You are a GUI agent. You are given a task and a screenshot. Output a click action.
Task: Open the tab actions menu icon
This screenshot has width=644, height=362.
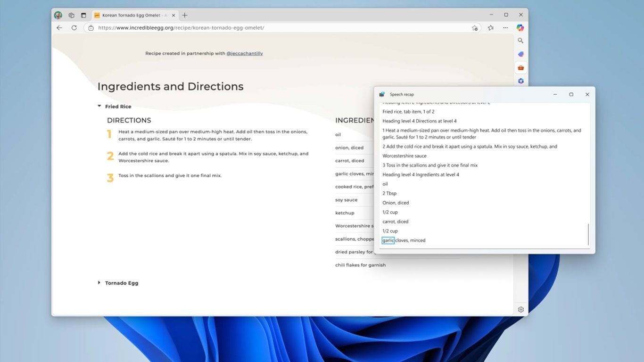point(83,15)
